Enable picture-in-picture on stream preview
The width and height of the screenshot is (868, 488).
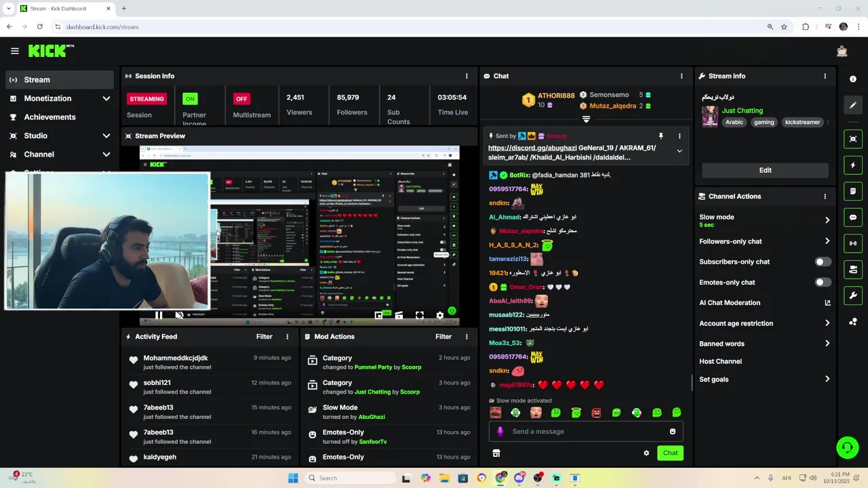tap(379, 315)
